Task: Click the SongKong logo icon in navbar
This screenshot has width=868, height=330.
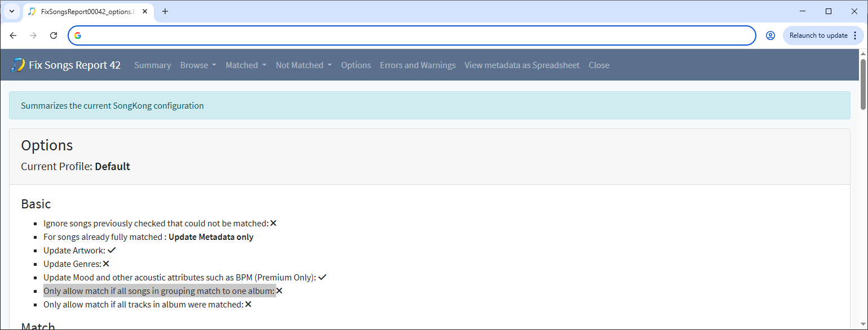Action: tap(17, 65)
